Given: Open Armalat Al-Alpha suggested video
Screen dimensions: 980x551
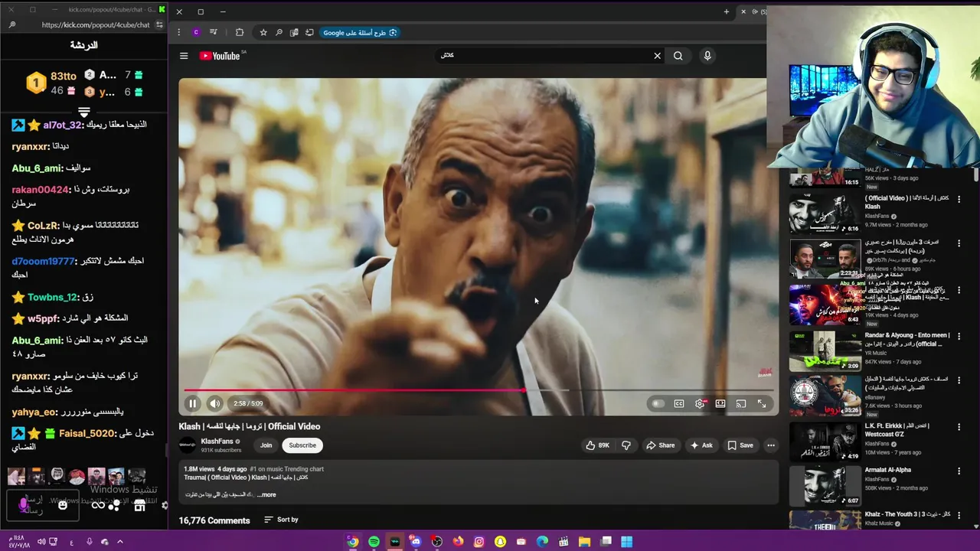Looking at the screenshot, I should [x=825, y=486].
